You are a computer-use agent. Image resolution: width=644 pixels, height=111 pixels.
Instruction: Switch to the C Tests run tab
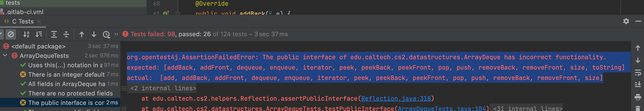coord(23,22)
